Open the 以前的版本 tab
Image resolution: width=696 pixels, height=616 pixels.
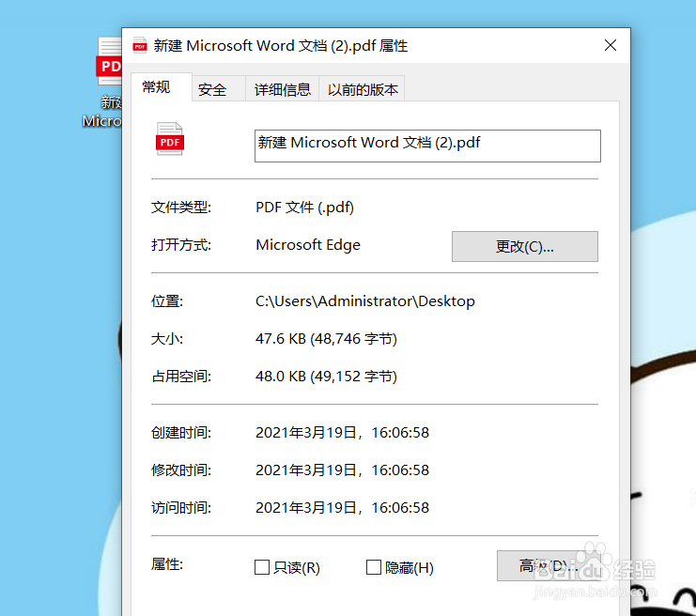tap(363, 89)
